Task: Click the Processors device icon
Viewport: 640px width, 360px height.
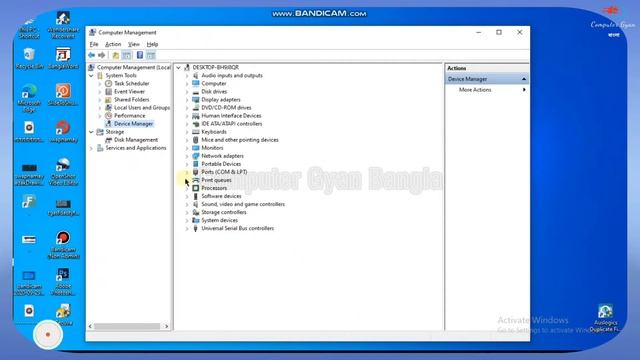Action: coord(196,188)
